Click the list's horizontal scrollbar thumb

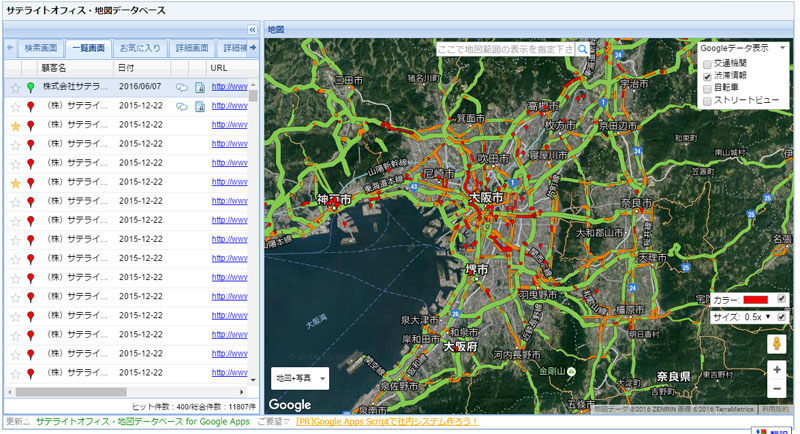[71, 392]
